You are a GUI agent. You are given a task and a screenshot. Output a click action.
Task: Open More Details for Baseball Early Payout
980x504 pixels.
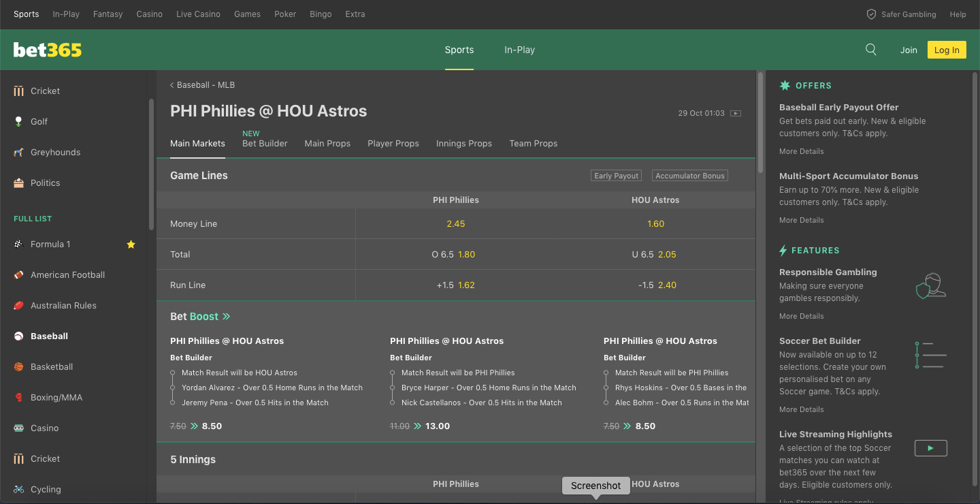tap(801, 151)
